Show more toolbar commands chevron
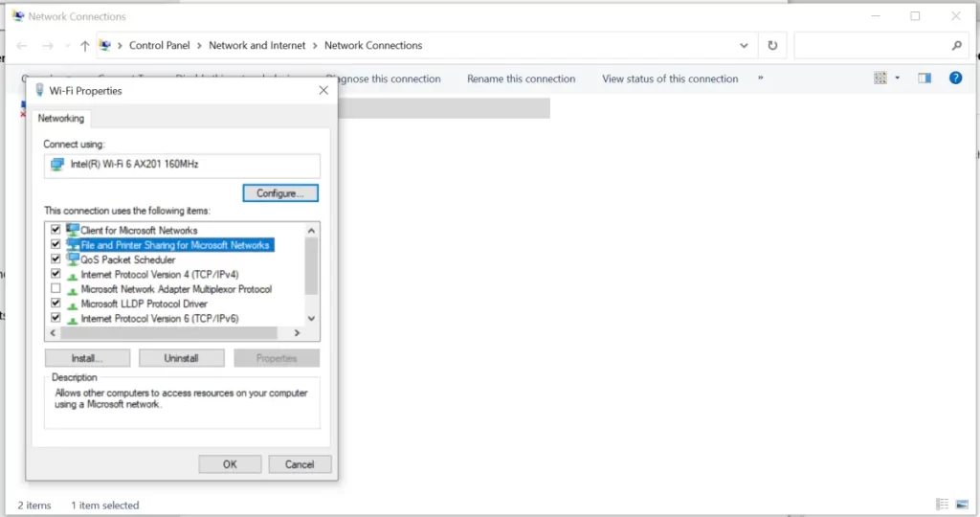 pyautogui.click(x=761, y=79)
